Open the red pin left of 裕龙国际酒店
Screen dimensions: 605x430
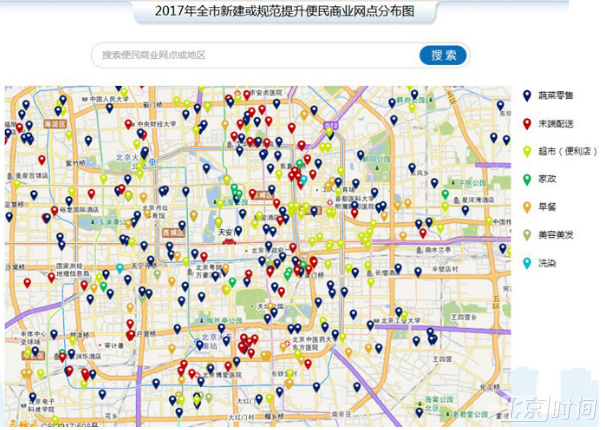coord(55,211)
